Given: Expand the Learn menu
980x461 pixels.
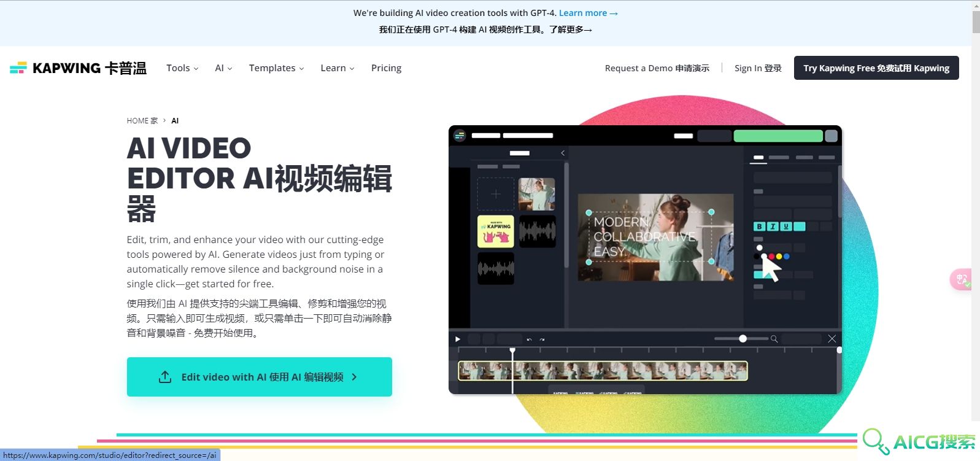Looking at the screenshot, I should coord(337,68).
